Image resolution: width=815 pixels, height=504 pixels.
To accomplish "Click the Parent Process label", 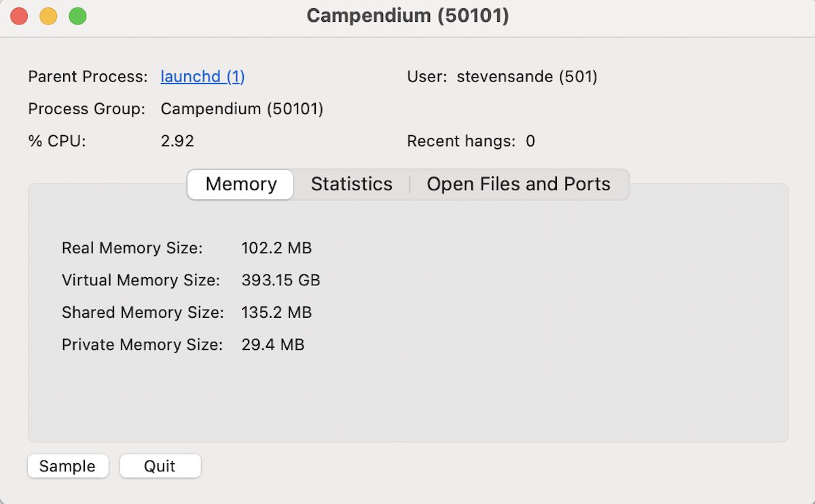I will (88, 77).
